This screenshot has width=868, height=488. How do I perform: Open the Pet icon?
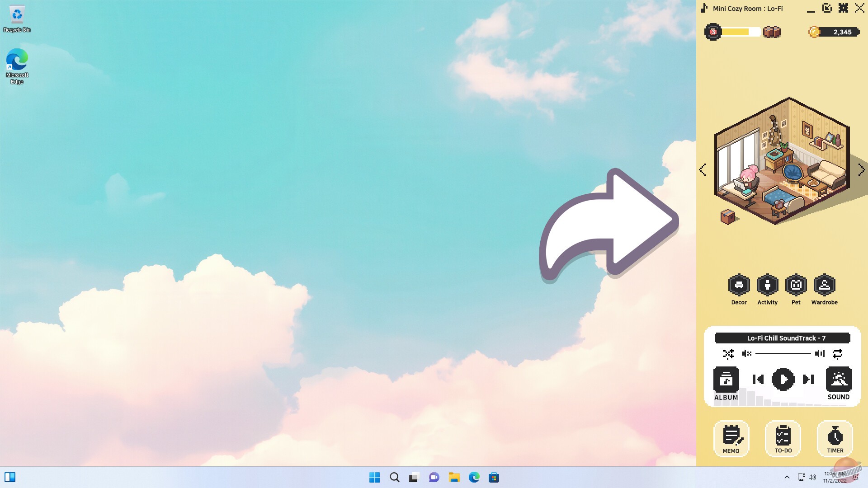[796, 285]
